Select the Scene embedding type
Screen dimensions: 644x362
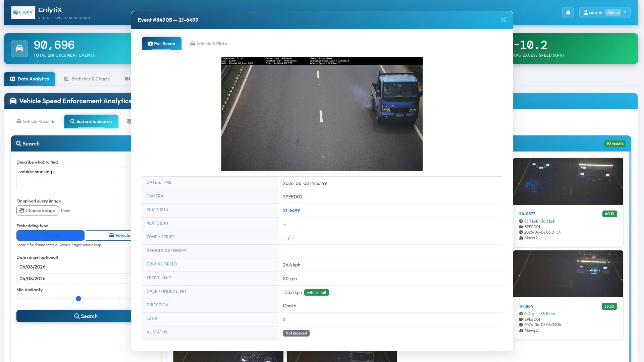point(50,235)
